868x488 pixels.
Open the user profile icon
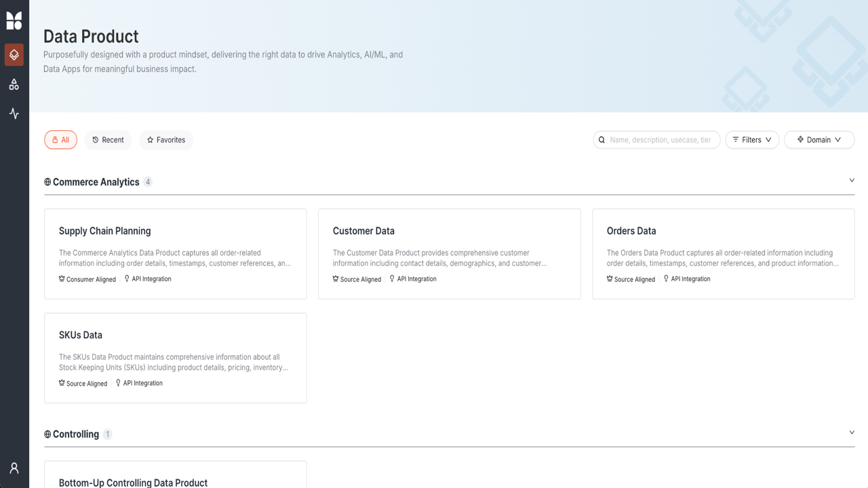14,468
